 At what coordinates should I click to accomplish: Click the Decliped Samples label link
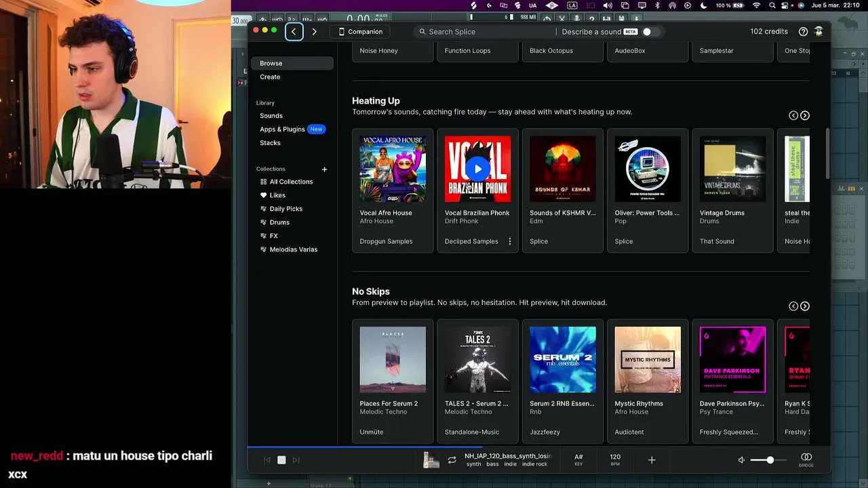click(x=471, y=241)
